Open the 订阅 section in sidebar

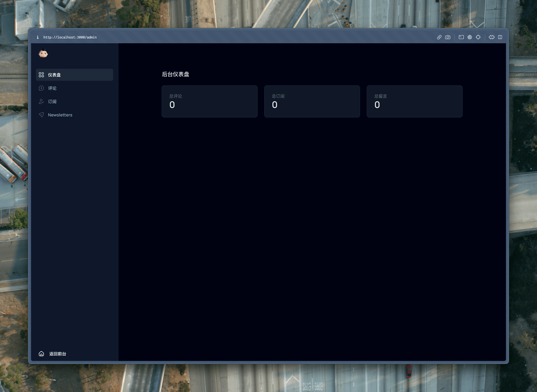click(x=52, y=102)
